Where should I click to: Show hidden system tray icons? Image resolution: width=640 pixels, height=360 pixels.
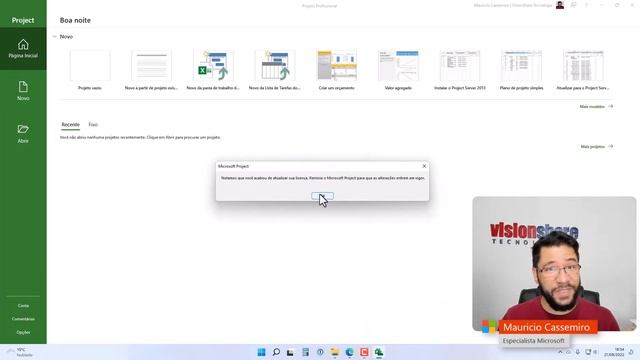tap(560, 352)
